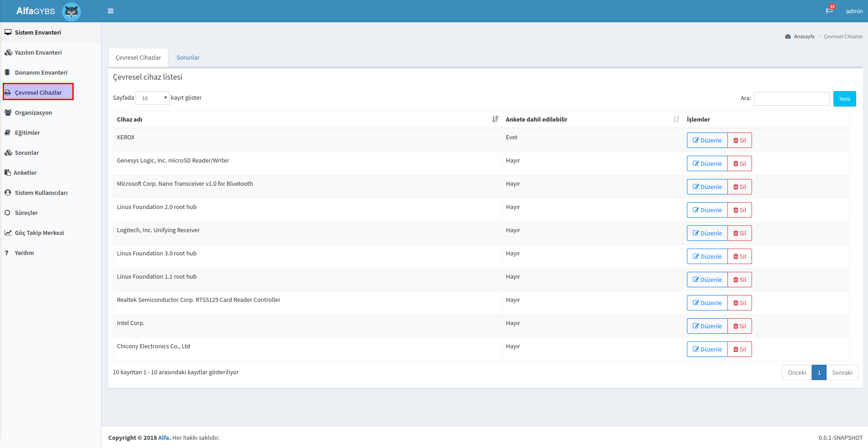Delete Logitech Unifying Receiver row
The height and width of the screenshot is (448, 868).
coord(740,233)
